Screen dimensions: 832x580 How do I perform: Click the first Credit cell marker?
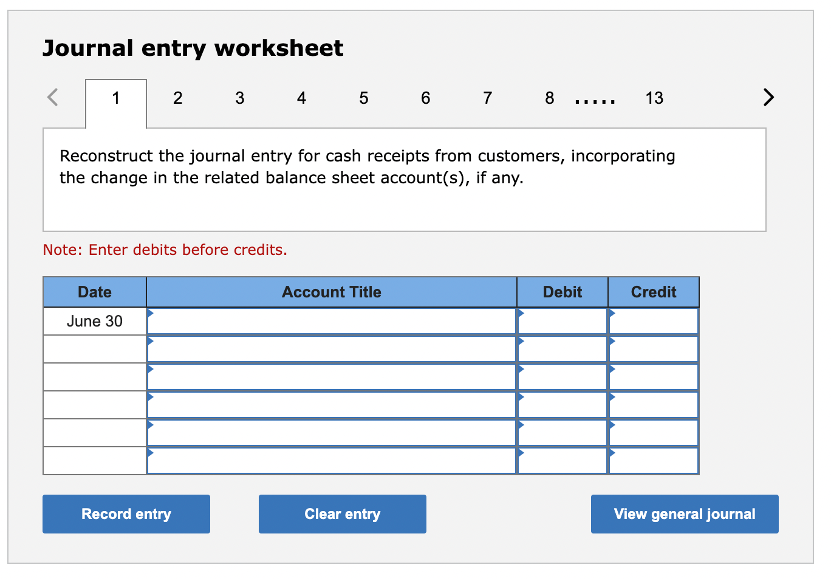click(612, 314)
